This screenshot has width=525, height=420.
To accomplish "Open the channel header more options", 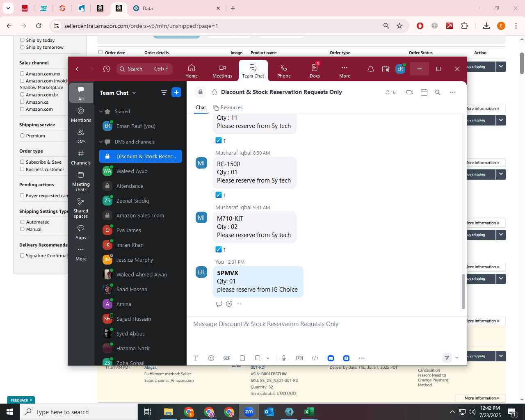I will click(x=453, y=92).
